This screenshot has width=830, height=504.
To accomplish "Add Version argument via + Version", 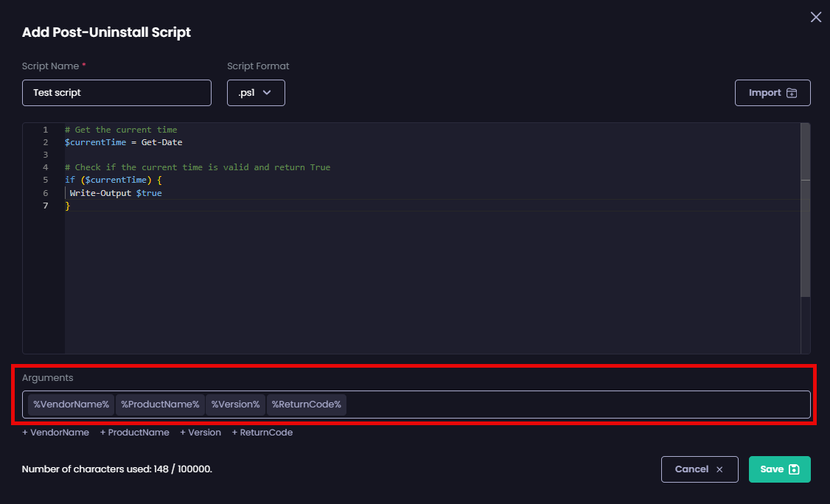I will click(x=200, y=433).
